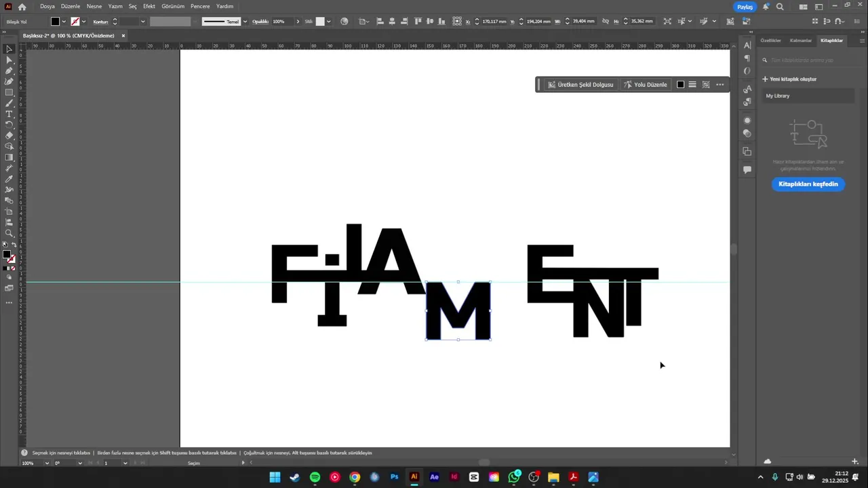Open the search magnifier in the top bar
Viewport: 868px width, 488px height.
(x=780, y=7)
